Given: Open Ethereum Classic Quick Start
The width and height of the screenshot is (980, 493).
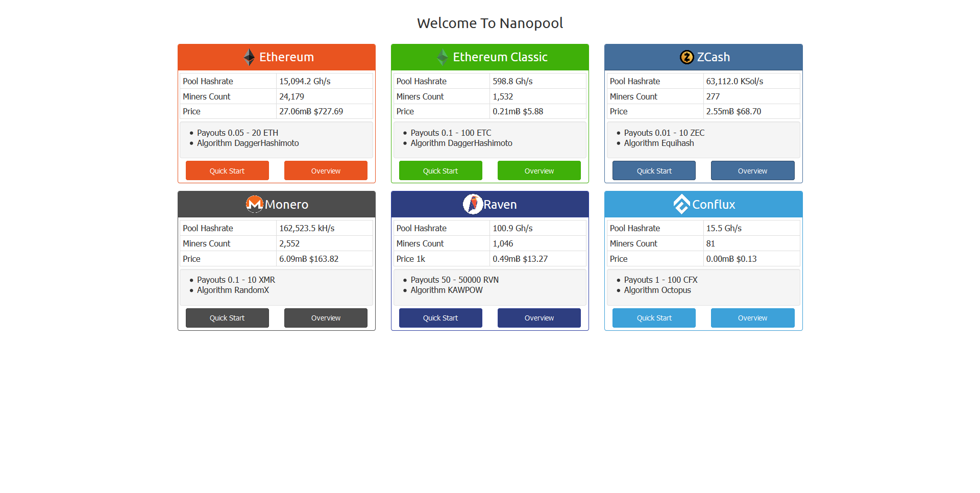Looking at the screenshot, I should pyautogui.click(x=440, y=170).
